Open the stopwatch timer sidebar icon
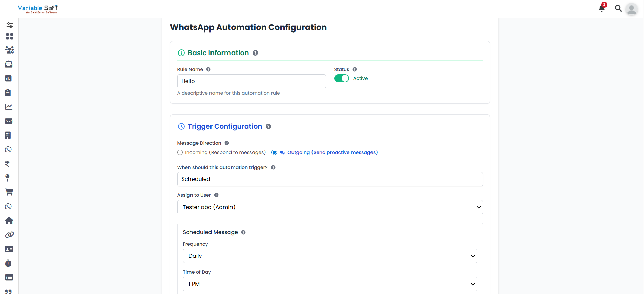 click(x=8, y=264)
